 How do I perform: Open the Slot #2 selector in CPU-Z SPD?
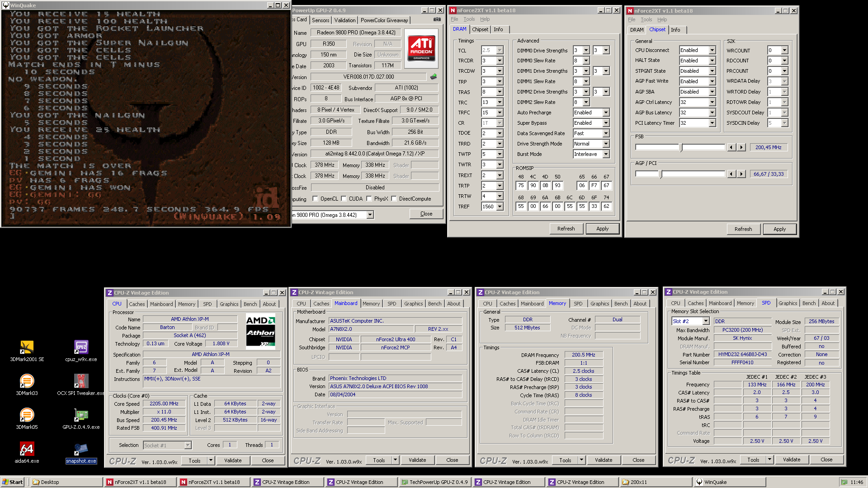[x=705, y=321]
